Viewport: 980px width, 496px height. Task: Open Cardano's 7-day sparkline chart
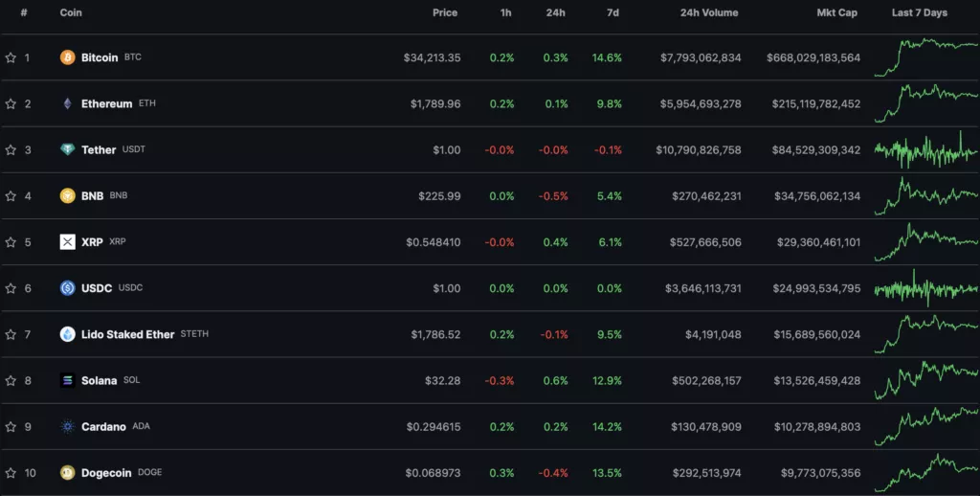pos(926,426)
